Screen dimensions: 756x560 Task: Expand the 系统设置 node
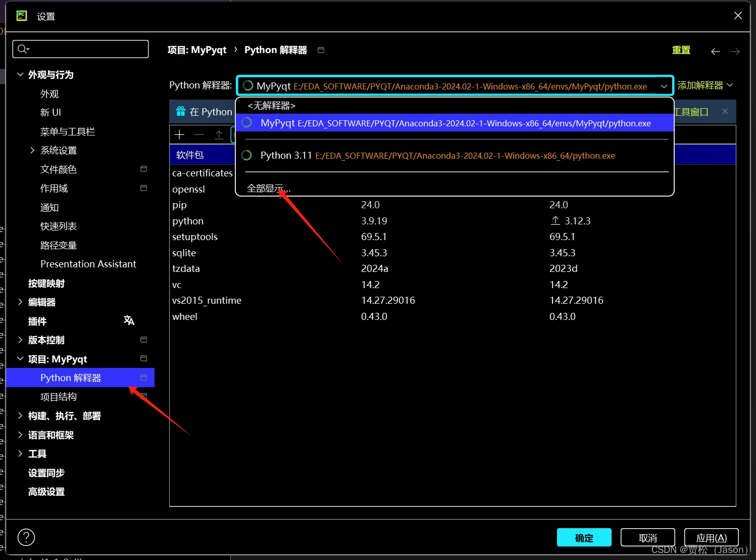(x=32, y=150)
